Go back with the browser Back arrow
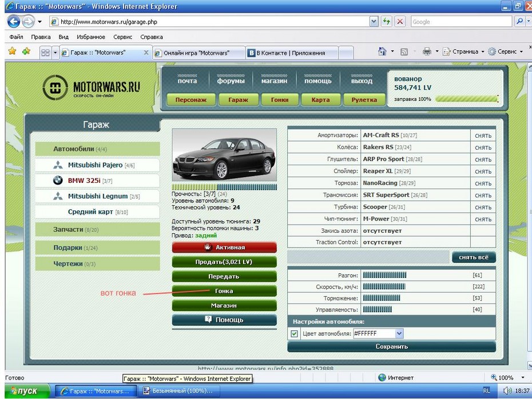 (x=14, y=22)
